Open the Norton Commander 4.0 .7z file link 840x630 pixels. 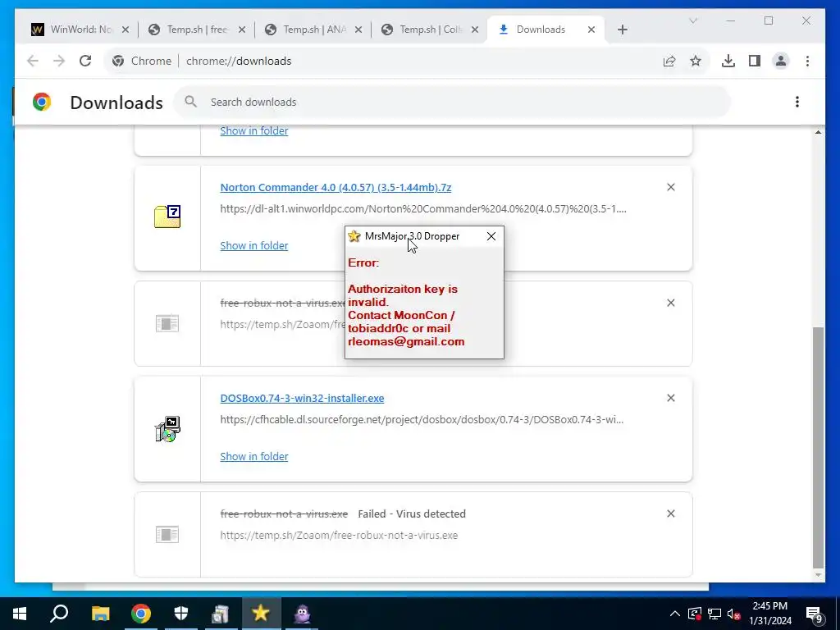(x=336, y=188)
